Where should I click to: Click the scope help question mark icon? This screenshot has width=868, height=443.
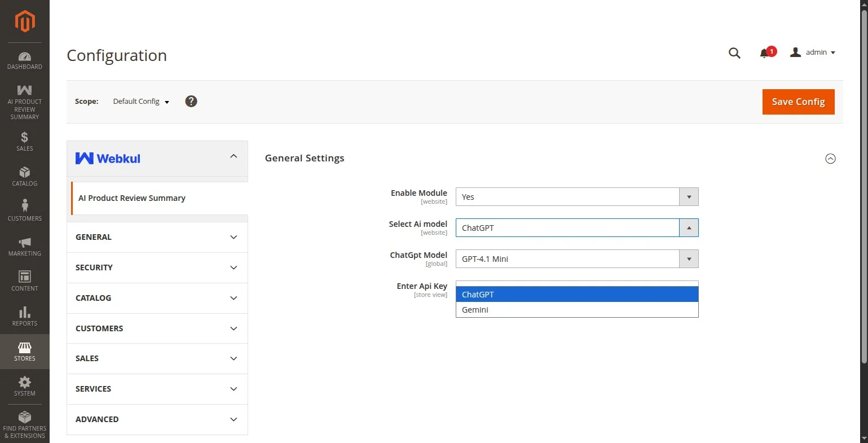tap(191, 102)
